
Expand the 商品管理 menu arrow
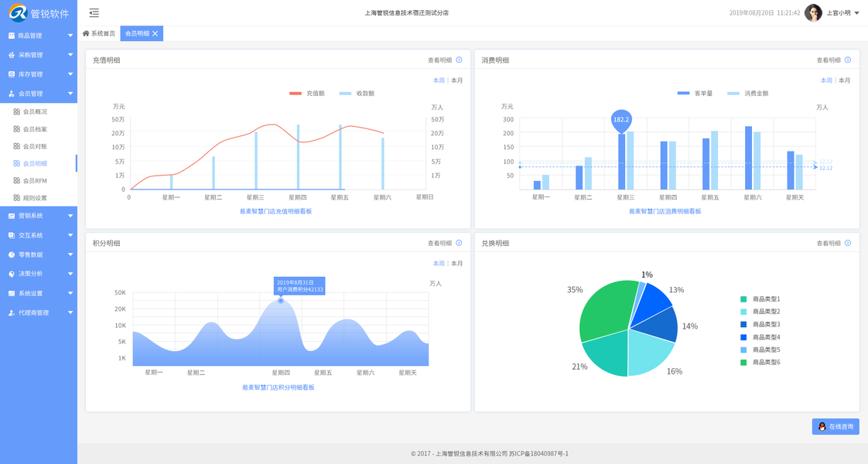[x=70, y=36]
